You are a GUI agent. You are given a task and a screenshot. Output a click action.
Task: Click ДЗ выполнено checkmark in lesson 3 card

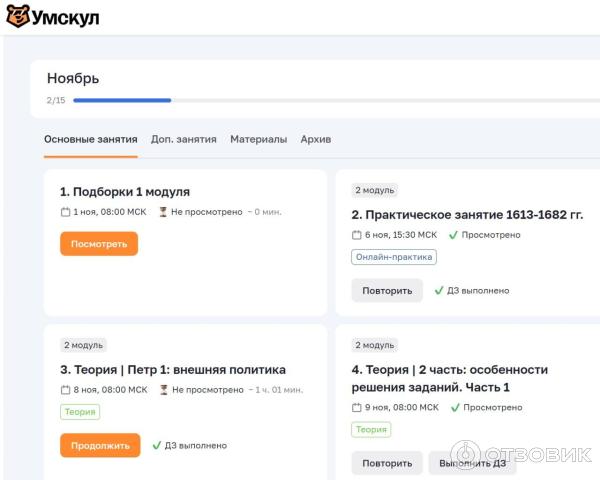coord(157,446)
